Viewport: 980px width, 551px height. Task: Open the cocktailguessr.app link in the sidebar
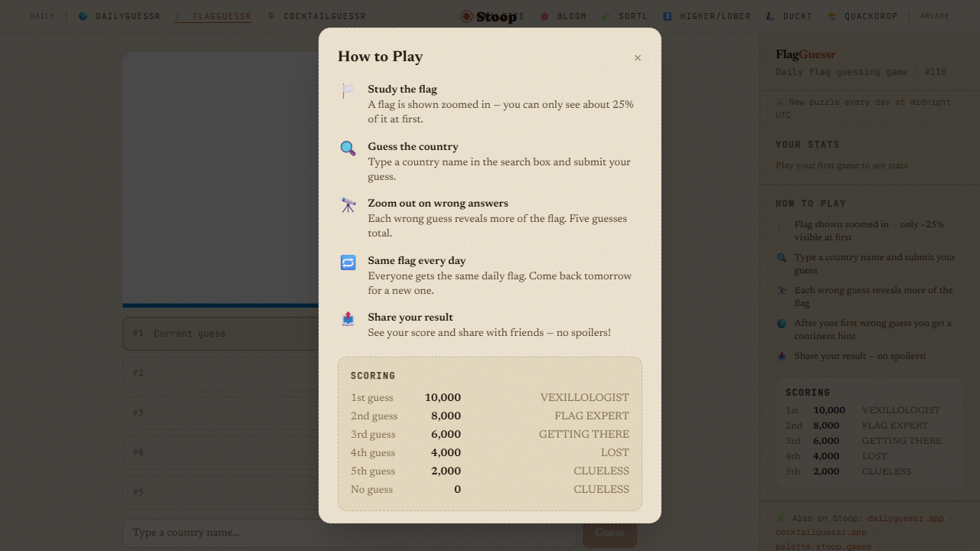(821, 532)
